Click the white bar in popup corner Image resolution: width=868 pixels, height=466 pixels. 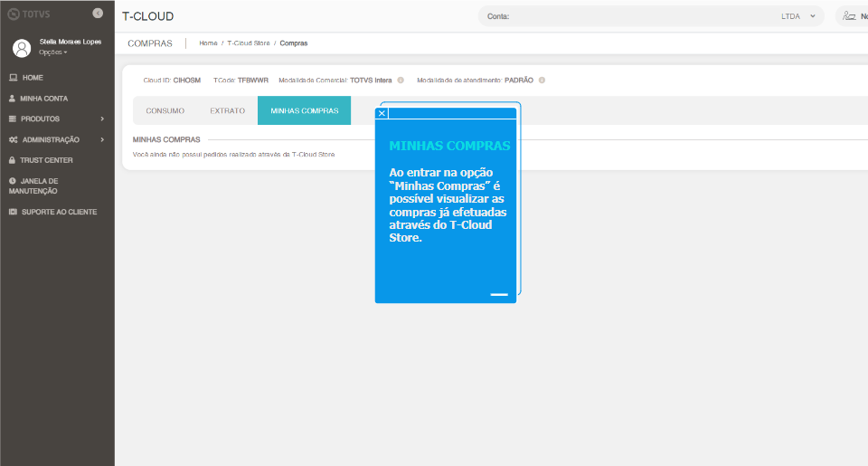(x=499, y=294)
